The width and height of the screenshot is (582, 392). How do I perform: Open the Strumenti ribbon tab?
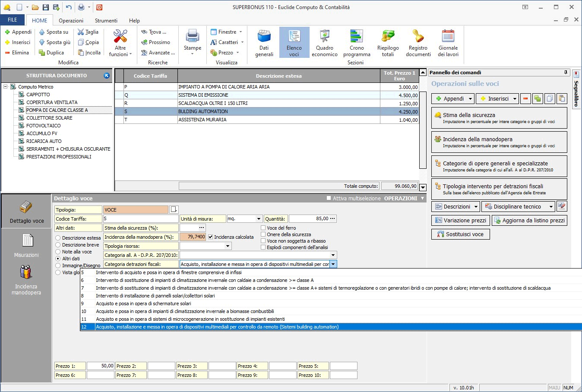click(106, 20)
